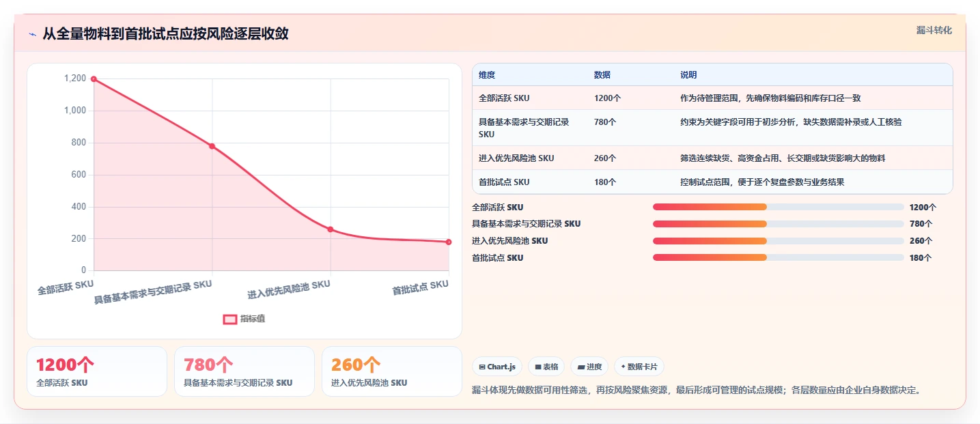Click the 表格 tag
This screenshot has width=980, height=424.
[x=546, y=367]
